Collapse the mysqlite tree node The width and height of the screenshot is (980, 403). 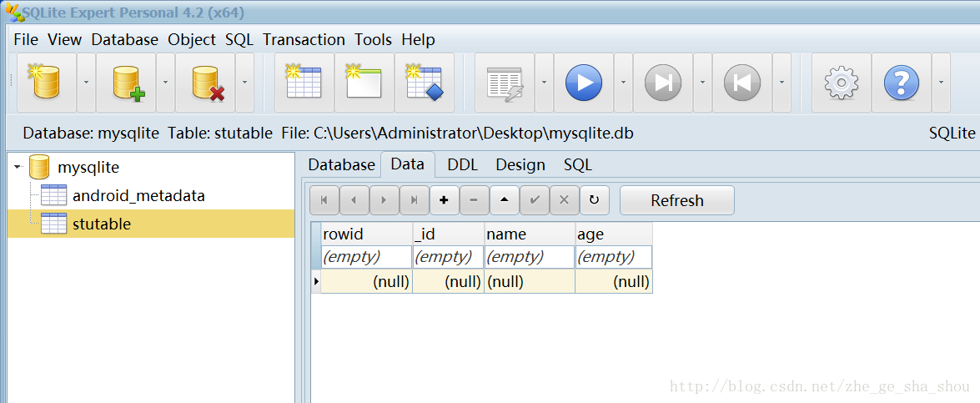tap(18, 167)
